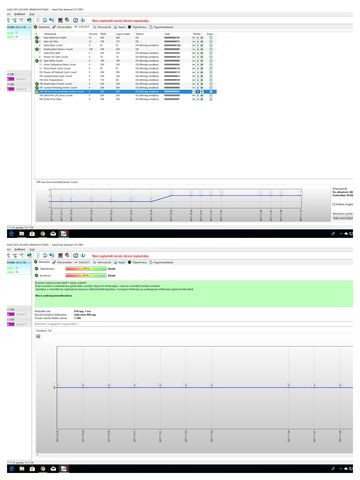
Task: Toggle enable checkbox for Write Error Rate
Action: [211, 99]
